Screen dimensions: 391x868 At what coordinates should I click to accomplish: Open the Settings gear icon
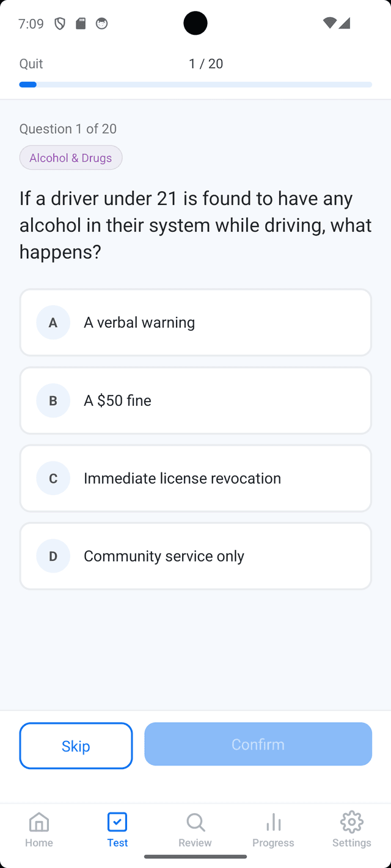click(x=351, y=822)
